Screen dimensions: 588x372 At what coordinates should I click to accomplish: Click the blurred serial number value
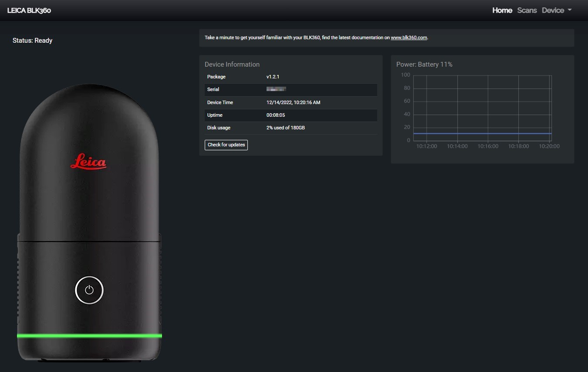[276, 89]
